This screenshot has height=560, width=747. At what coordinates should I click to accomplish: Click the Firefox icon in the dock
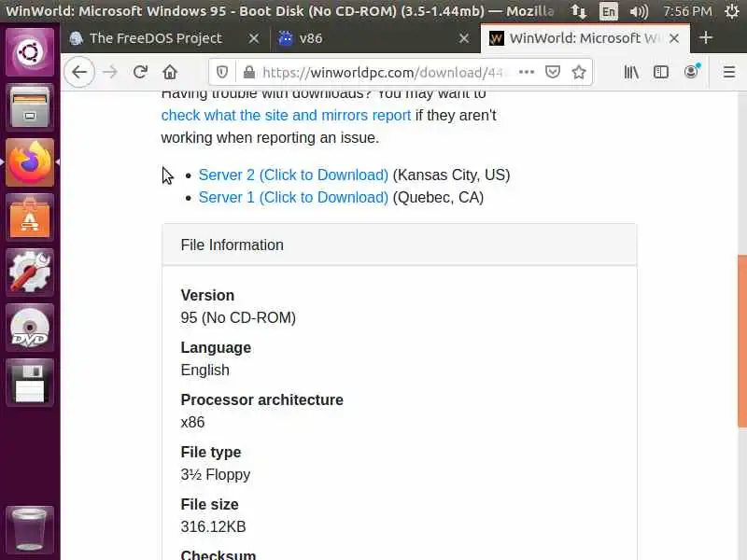(x=30, y=162)
